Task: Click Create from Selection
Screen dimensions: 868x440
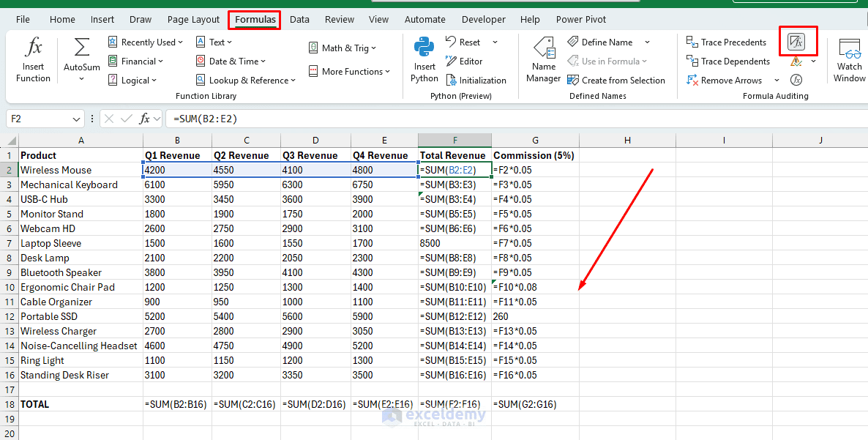Action: point(616,81)
